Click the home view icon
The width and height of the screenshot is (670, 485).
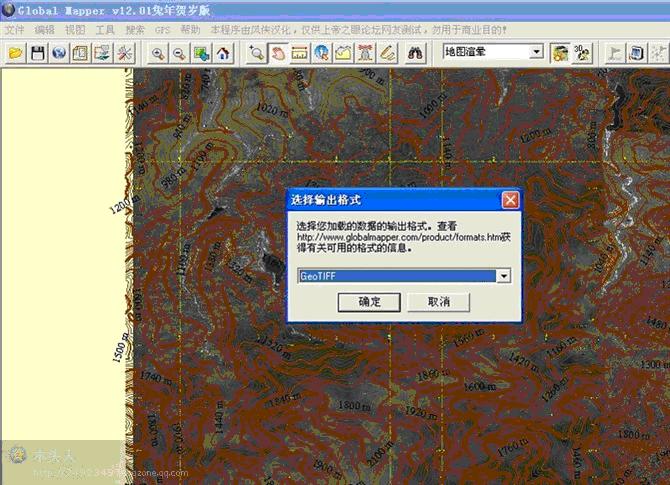(223, 53)
